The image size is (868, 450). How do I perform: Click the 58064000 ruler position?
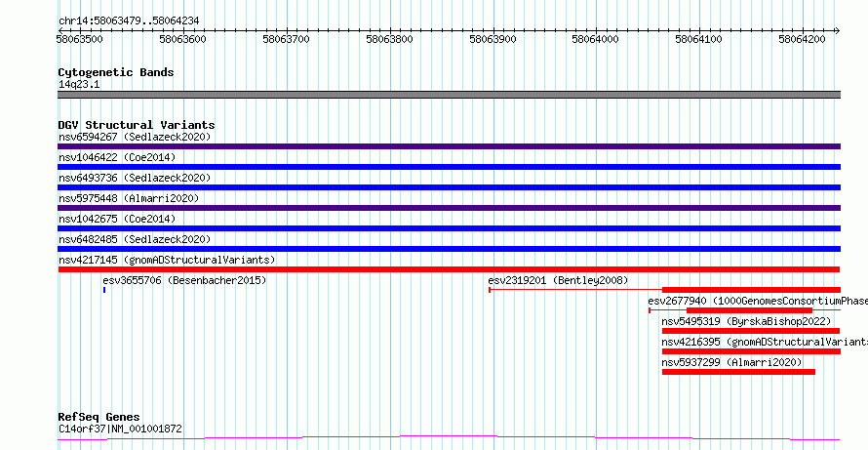tap(596, 39)
